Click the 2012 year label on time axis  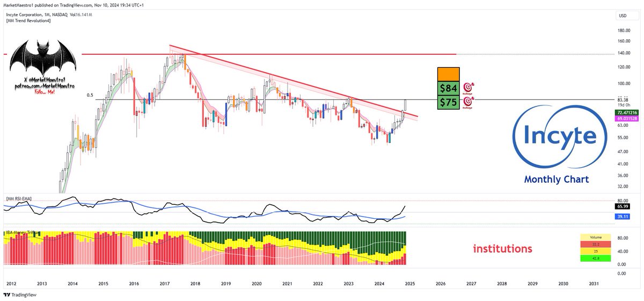click(11, 283)
